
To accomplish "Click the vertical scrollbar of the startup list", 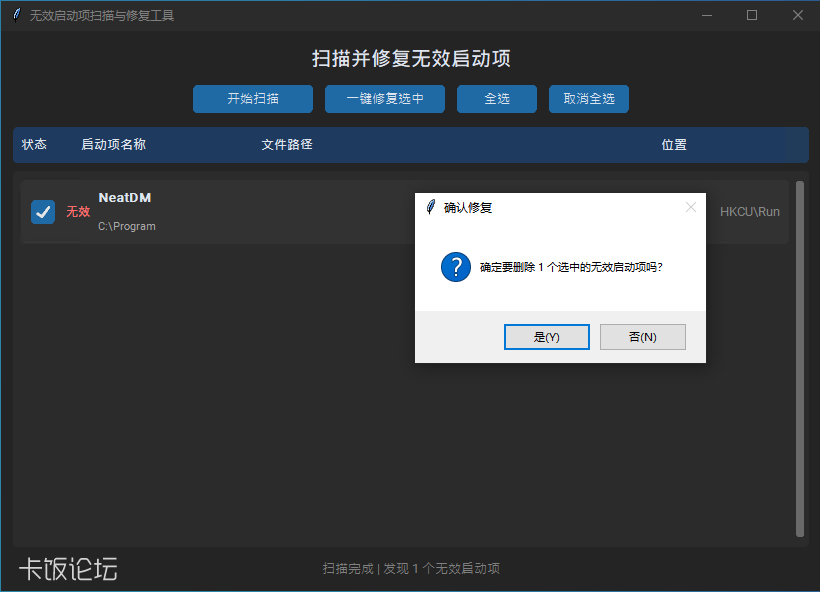I will [x=800, y=359].
